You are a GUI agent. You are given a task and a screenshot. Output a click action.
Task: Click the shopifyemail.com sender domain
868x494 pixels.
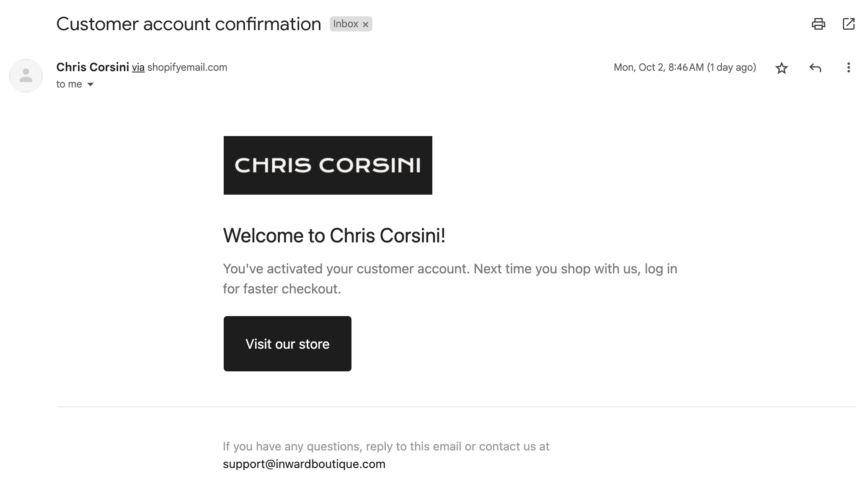click(x=187, y=68)
